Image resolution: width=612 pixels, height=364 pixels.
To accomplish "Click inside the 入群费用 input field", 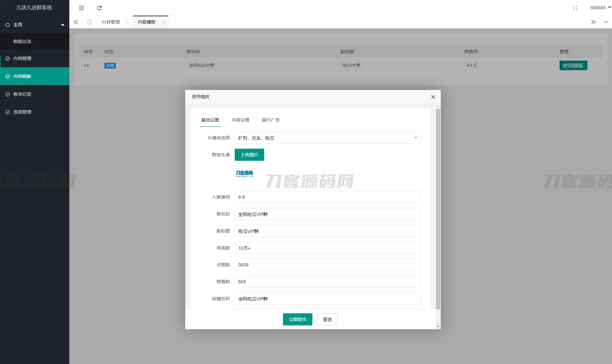I will tap(327, 197).
